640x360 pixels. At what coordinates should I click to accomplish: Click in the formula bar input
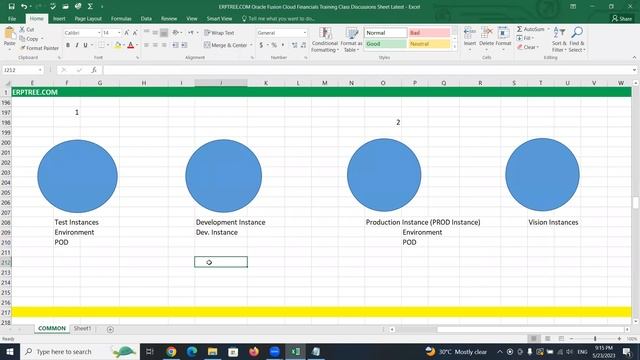click(367, 70)
